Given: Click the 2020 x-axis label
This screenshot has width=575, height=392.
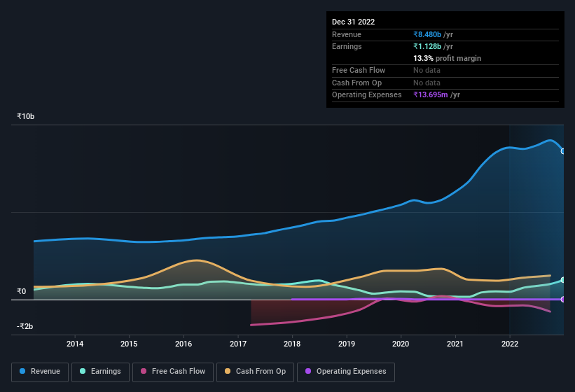Looking at the screenshot, I should pos(401,344).
